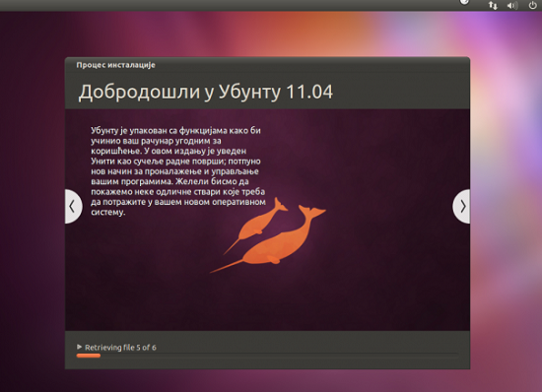
Task: Click the Serbian welcome paragraph text
Action: [178, 171]
